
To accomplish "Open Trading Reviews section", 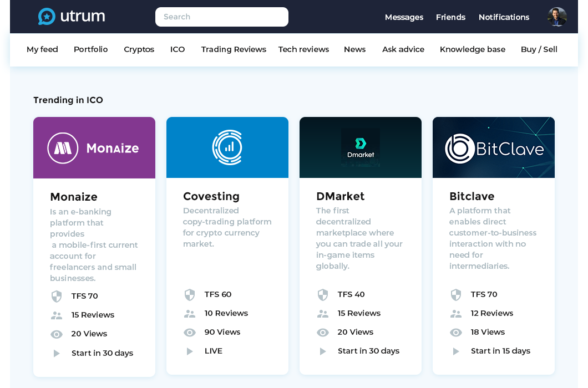I will click(234, 49).
